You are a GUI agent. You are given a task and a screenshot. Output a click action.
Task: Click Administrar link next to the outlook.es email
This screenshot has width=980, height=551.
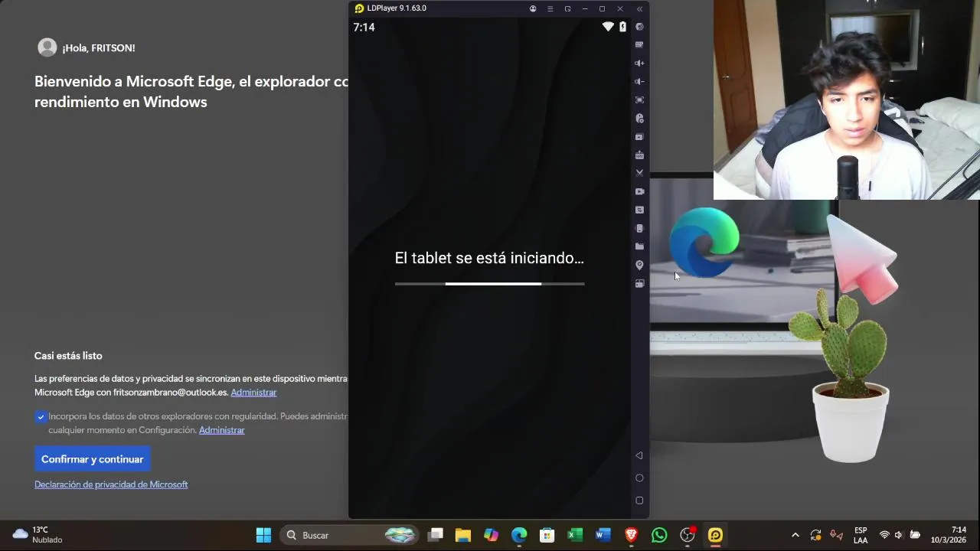253,393
